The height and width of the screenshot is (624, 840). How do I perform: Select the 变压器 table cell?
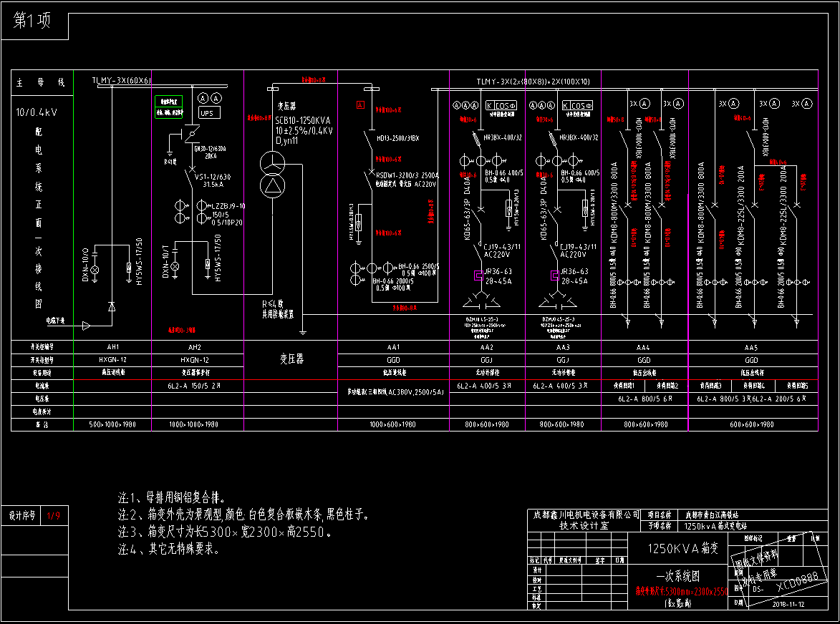pos(291,359)
